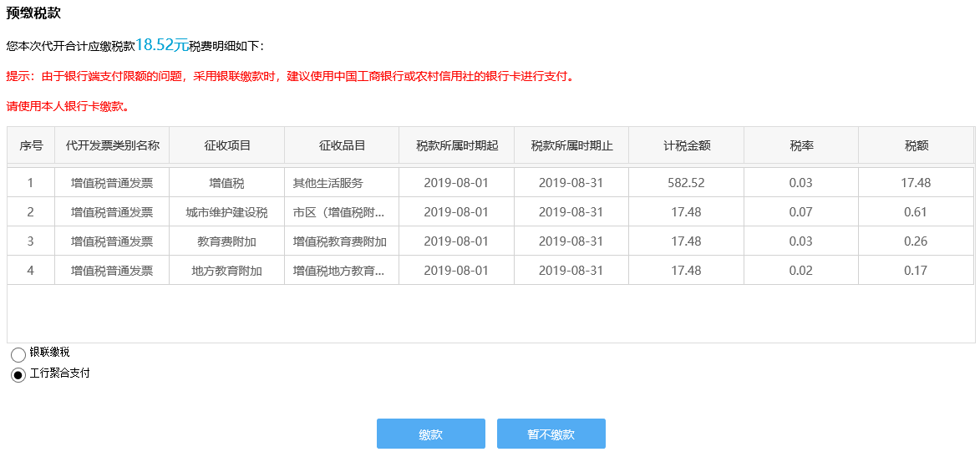The image size is (980, 457).
Task: Click the 0.07 tax rate cell
Action: pos(801,212)
